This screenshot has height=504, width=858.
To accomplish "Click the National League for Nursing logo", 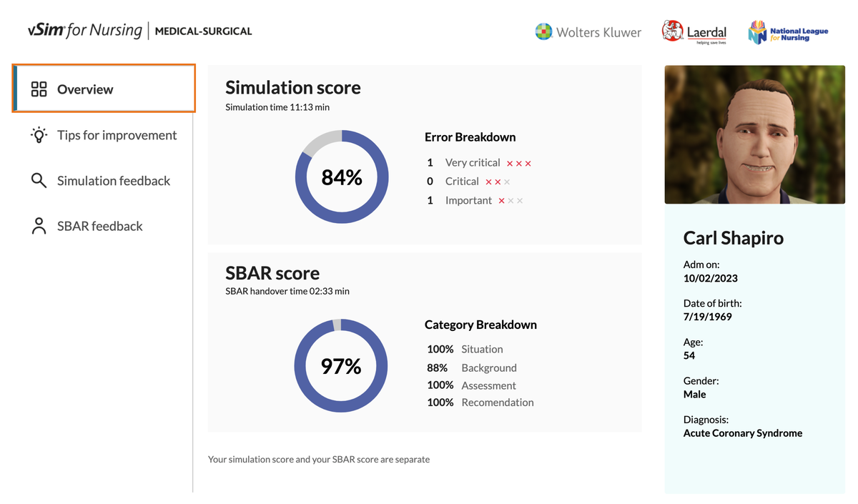I will pos(788,32).
